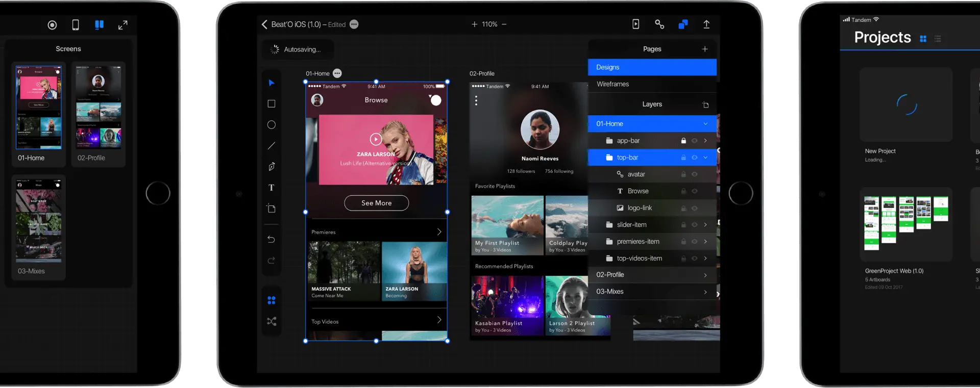Select the Pen tool in the toolbar
The width and height of the screenshot is (980, 388).
tap(272, 167)
